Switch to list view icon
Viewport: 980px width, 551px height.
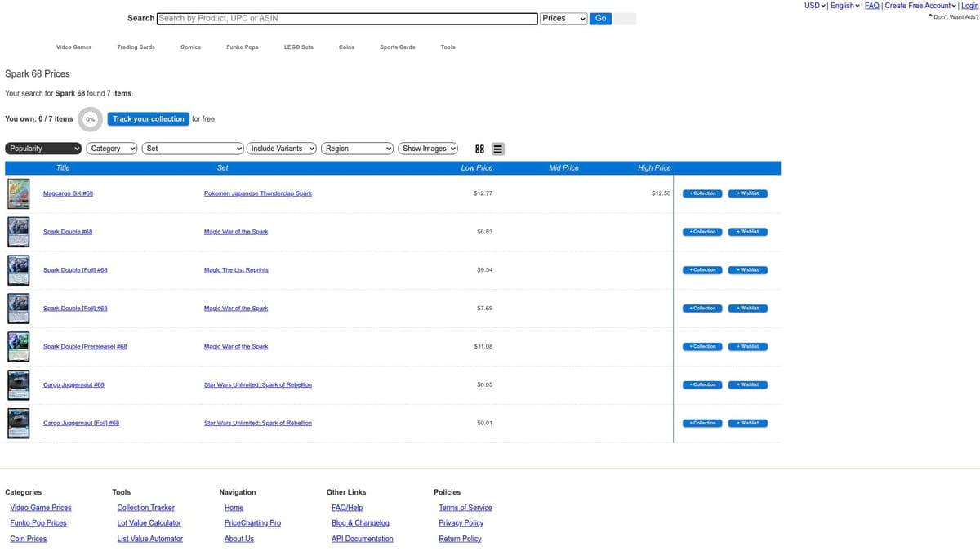(x=498, y=149)
